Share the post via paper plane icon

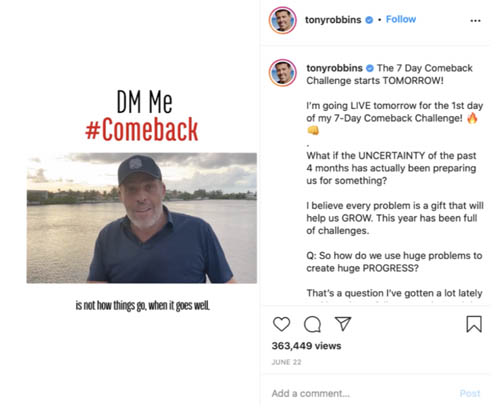point(343,324)
